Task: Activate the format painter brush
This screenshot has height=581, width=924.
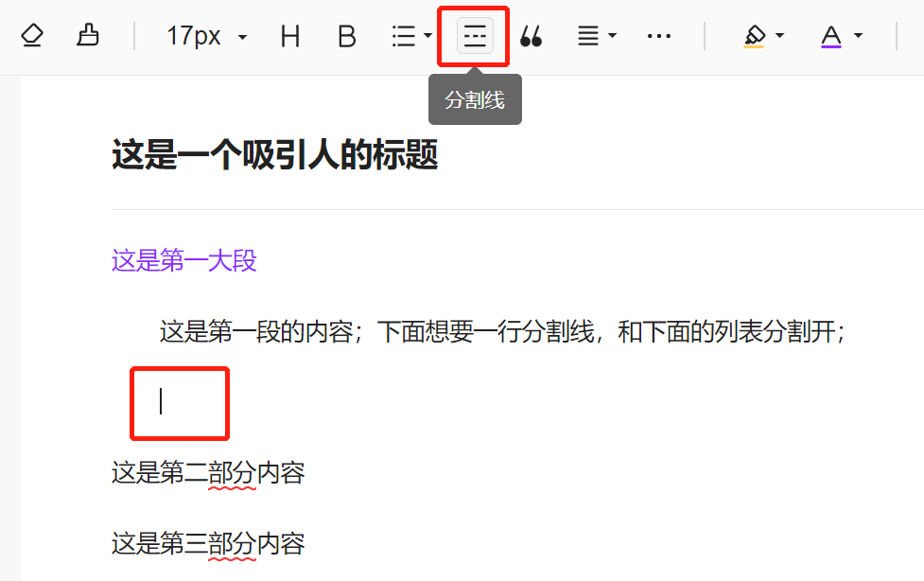Action: point(88,35)
